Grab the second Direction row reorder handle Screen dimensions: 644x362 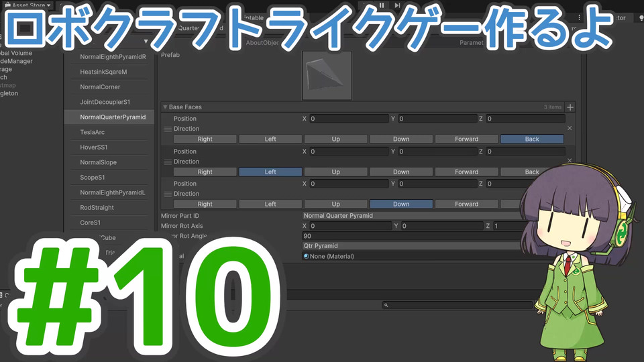pos(168,162)
